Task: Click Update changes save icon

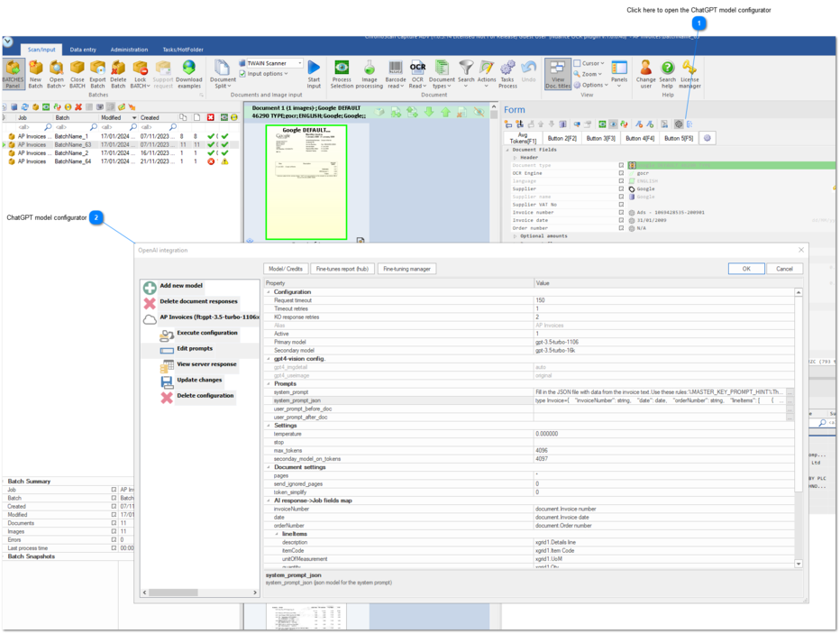Action: tap(167, 381)
